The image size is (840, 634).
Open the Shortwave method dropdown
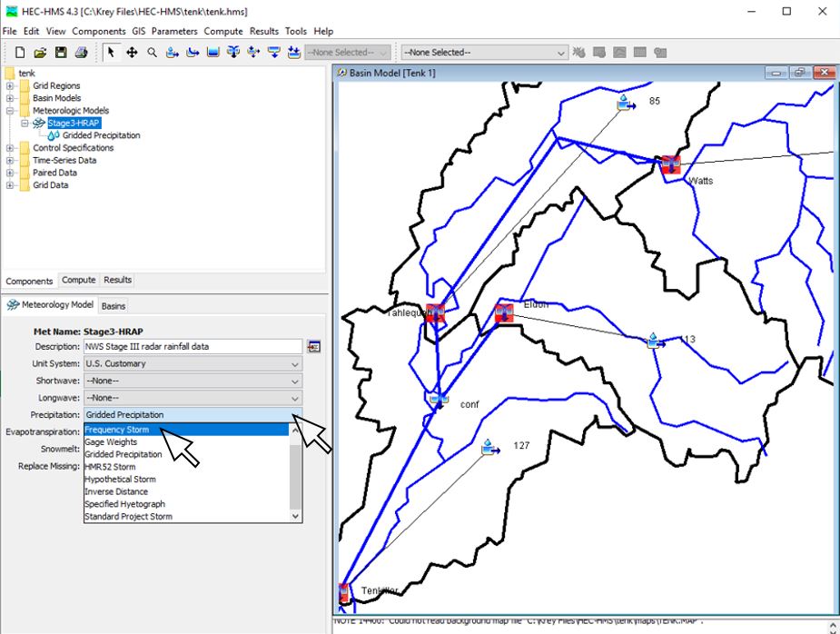coord(193,381)
